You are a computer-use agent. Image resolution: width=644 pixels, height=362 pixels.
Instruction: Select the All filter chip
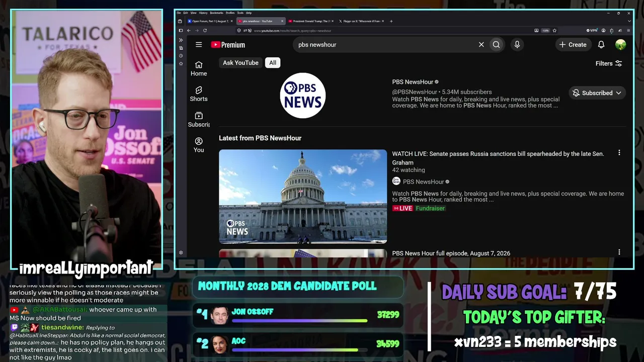[273, 63]
